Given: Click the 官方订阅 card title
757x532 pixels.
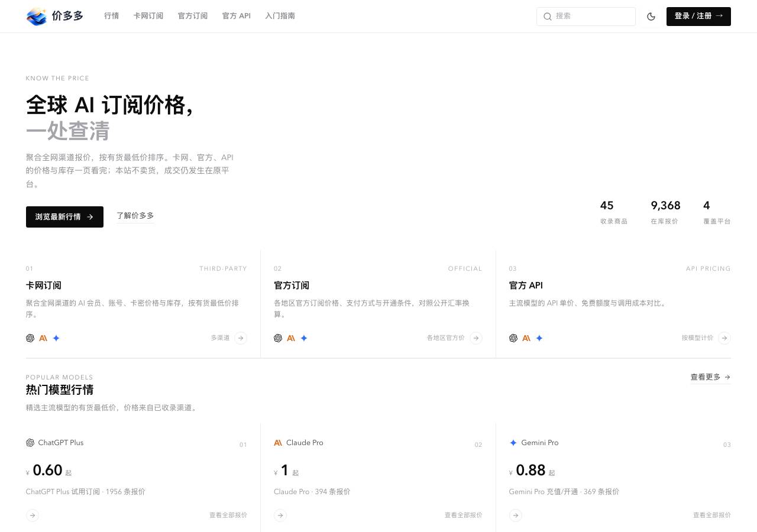Looking at the screenshot, I should tap(292, 286).
